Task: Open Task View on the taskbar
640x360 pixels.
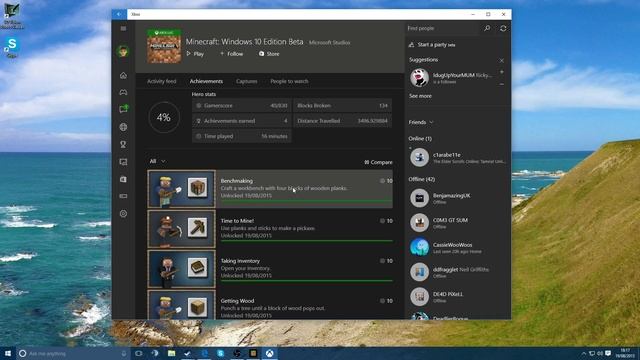Action: tap(138, 353)
